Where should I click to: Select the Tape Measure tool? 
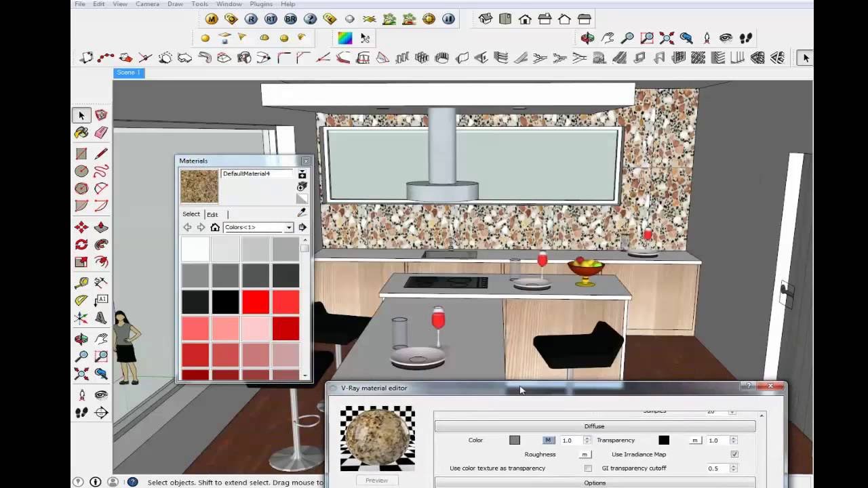click(81, 283)
